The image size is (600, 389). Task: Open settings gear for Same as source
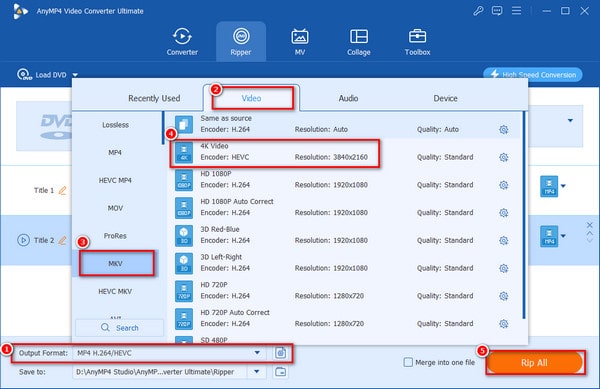[x=504, y=130]
